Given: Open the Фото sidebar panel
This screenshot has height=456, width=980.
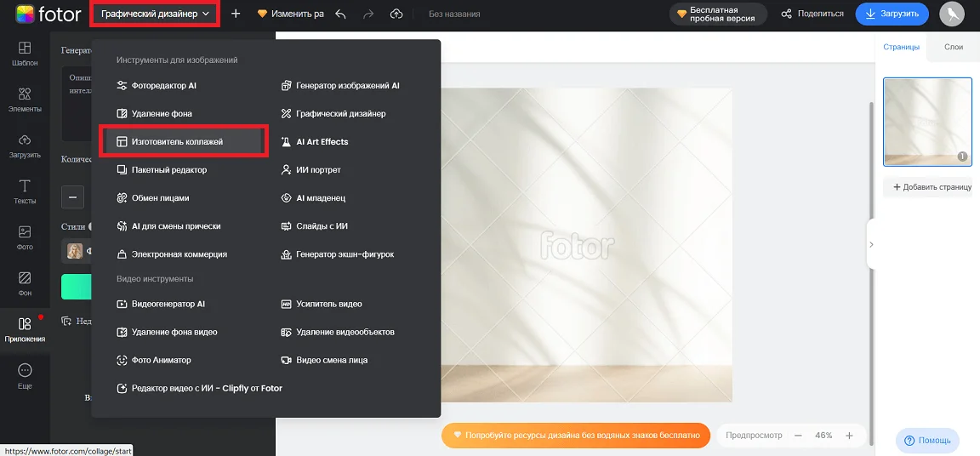Looking at the screenshot, I should pos(25,238).
